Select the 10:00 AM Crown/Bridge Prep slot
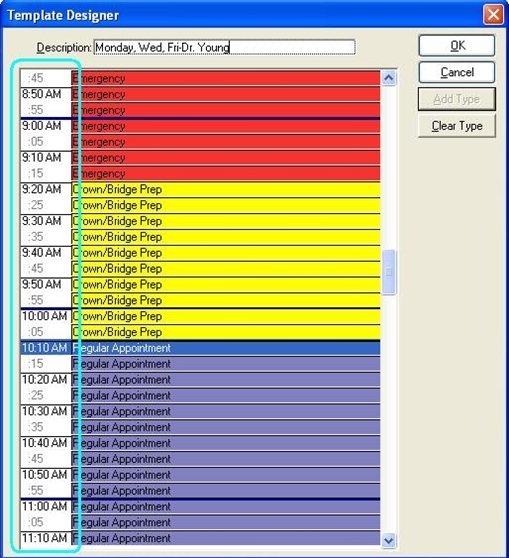The image size is (509, 558). (x=226, y=316)
